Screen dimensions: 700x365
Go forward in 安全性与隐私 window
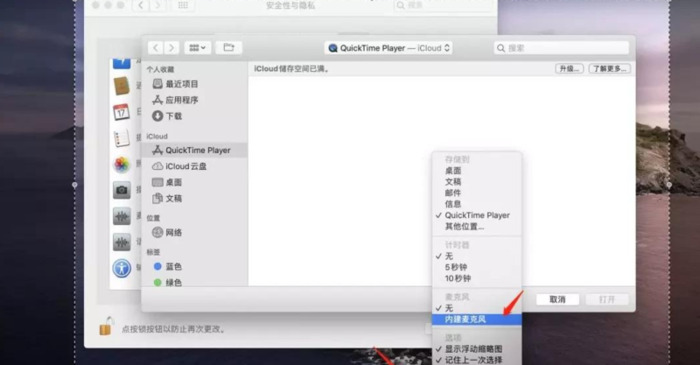[157, 5]
